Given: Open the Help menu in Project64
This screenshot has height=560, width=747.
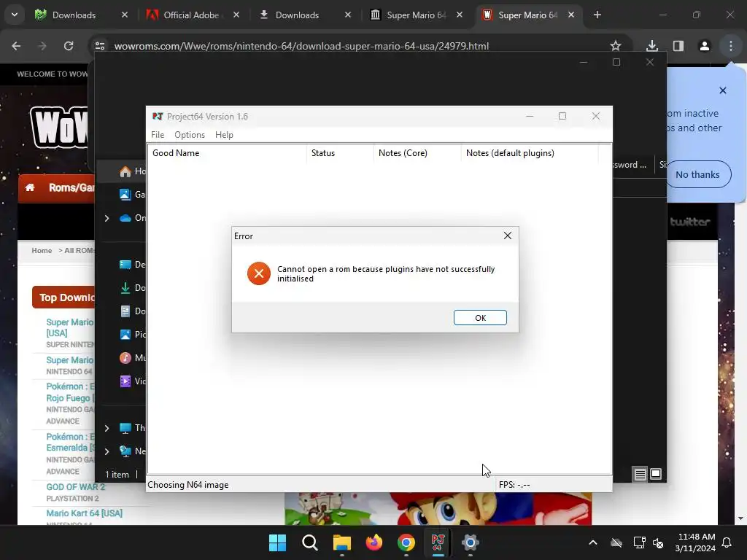Looking at the screenshot, I should [x=224, y=135].
